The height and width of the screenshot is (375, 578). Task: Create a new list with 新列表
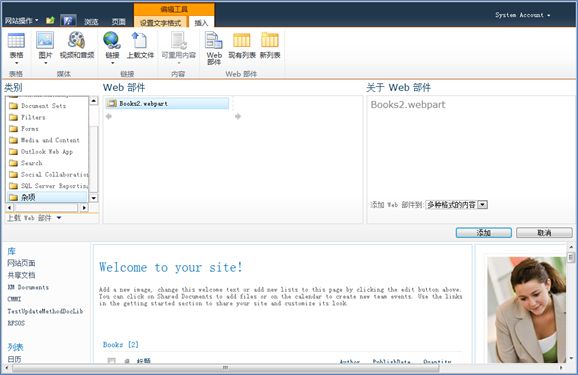[x=270, y=46]
